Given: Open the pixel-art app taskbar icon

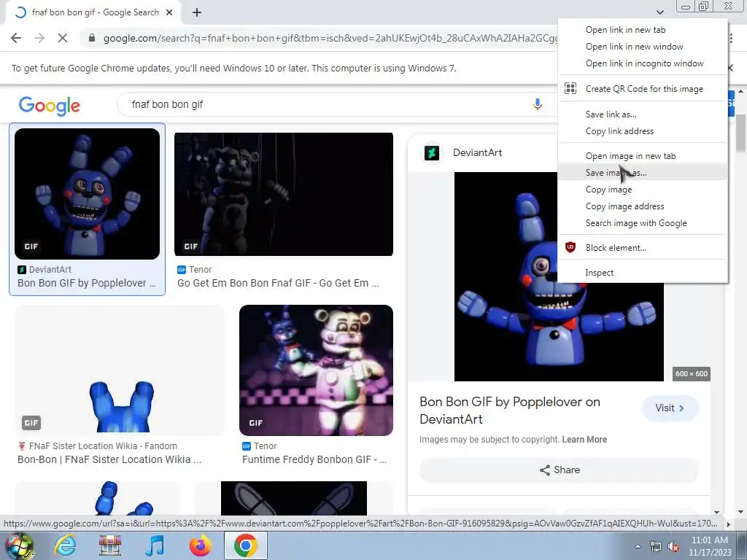Looking at the screenshot, I should click(110, 545).
